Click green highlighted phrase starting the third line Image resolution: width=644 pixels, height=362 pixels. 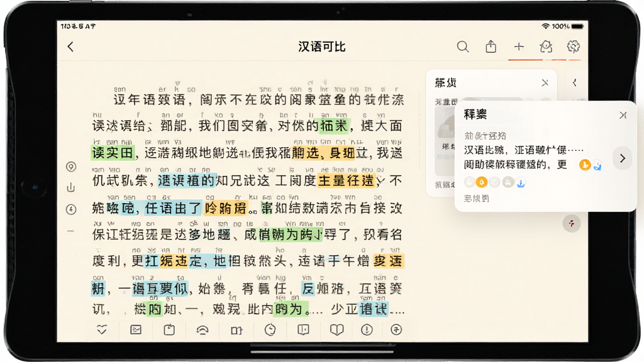[x=113, y=153]
